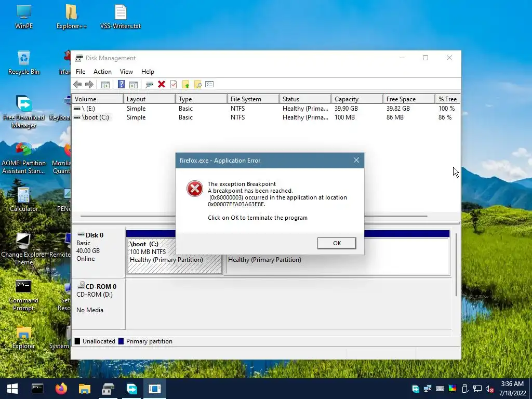Click the folder with green arrow toolbar icon
This screenshot has width=532, height=399.
pyautogui.click(x=185, y=85)
